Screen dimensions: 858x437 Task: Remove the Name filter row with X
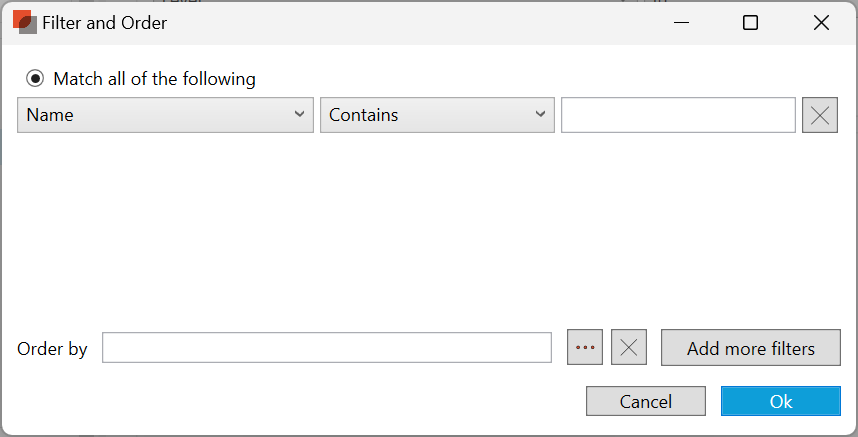tap(819, 115)
